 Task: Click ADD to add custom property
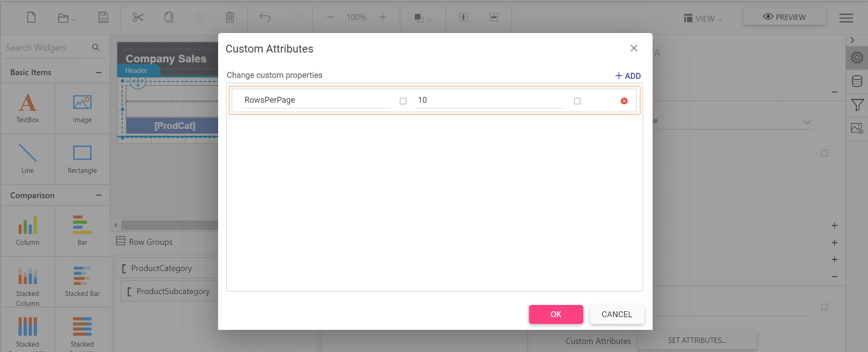628,76
